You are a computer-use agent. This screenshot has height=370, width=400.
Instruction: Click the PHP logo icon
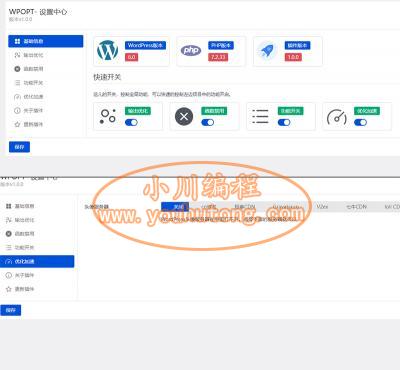(x=191, y=50)
